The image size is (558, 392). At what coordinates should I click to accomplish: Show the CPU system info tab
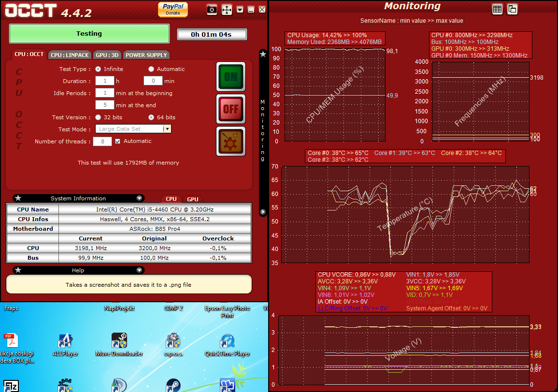click(x=171, y=199)
